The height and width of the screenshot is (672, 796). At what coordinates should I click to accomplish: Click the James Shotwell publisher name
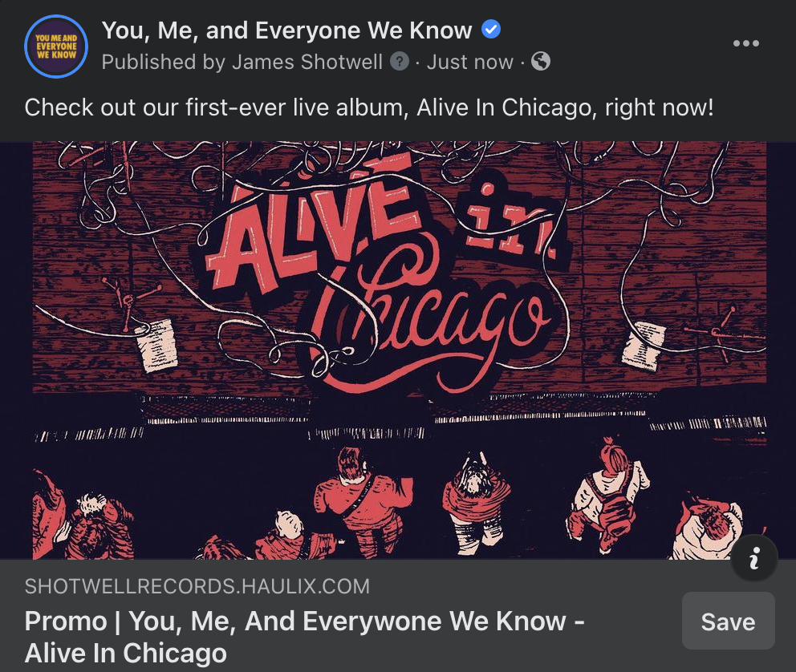point(307,62)
